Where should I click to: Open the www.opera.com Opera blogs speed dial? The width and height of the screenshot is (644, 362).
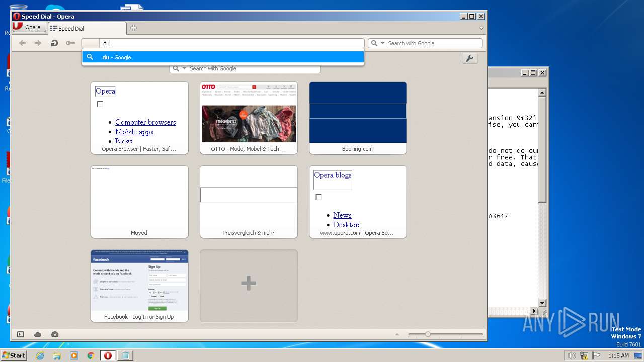point(358,202)
